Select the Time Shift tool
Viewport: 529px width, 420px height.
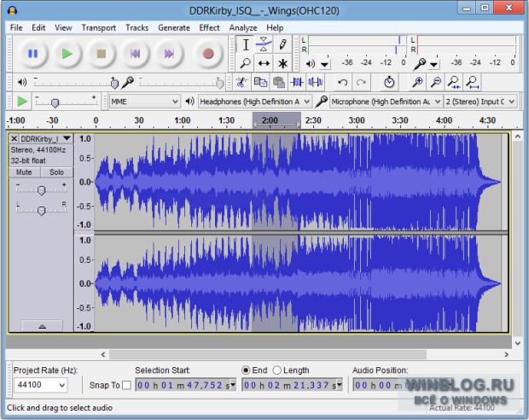pyautogui.click(x=264, y=63)
